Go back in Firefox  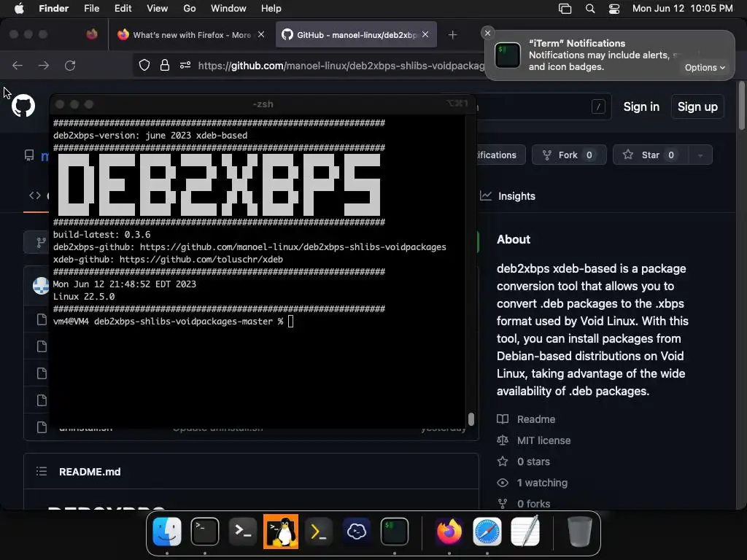(18, 65)
